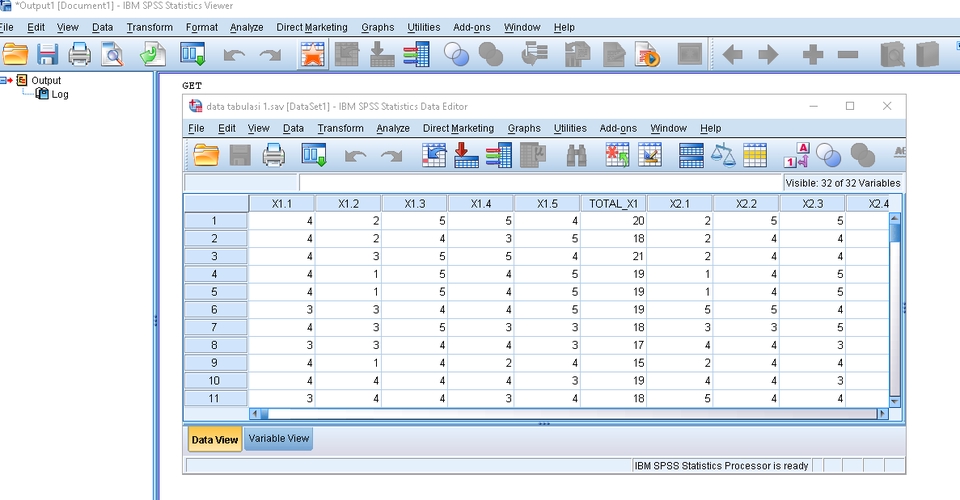This screenshot has width=960, height=500.
Task: Click the X1.2 cell in row 10
Action: [348, 380]
